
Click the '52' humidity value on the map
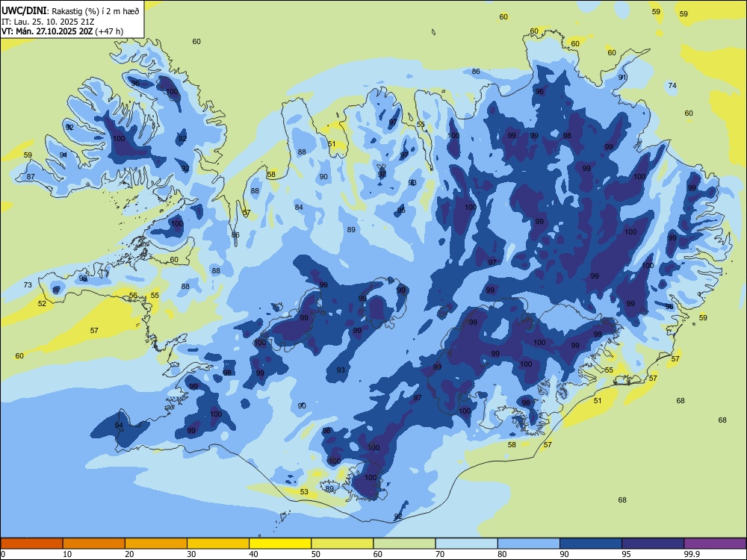click(x=42, y=303)
